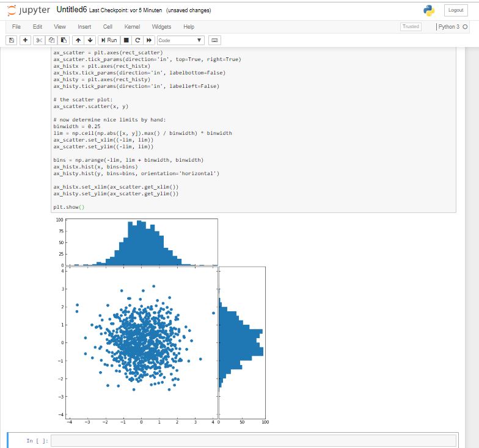Click the '# the scatter plot:' comment line
479x448 pixels.
(x=83, y=99)
